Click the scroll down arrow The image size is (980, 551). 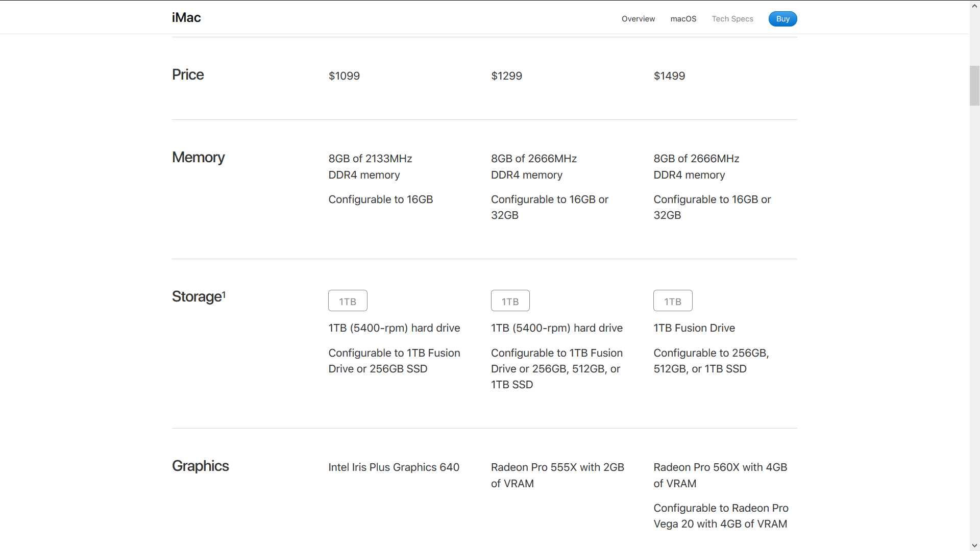coord(975,546)
